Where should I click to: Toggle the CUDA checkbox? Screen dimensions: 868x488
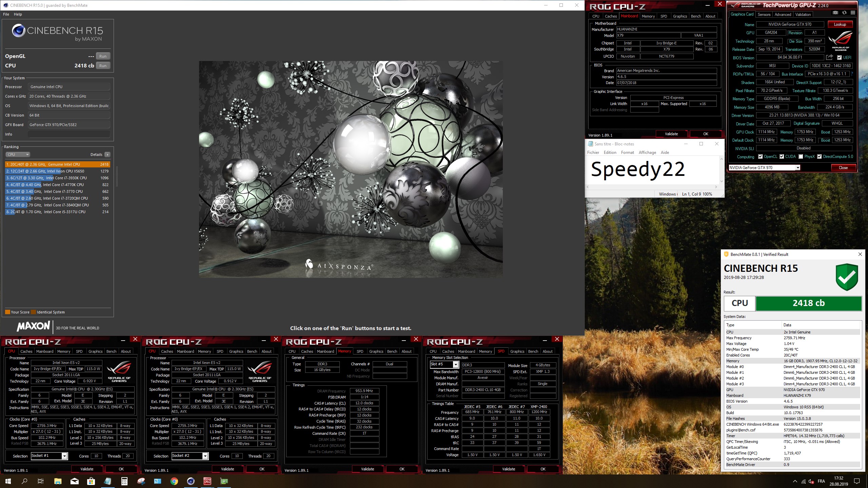[782, 157]
